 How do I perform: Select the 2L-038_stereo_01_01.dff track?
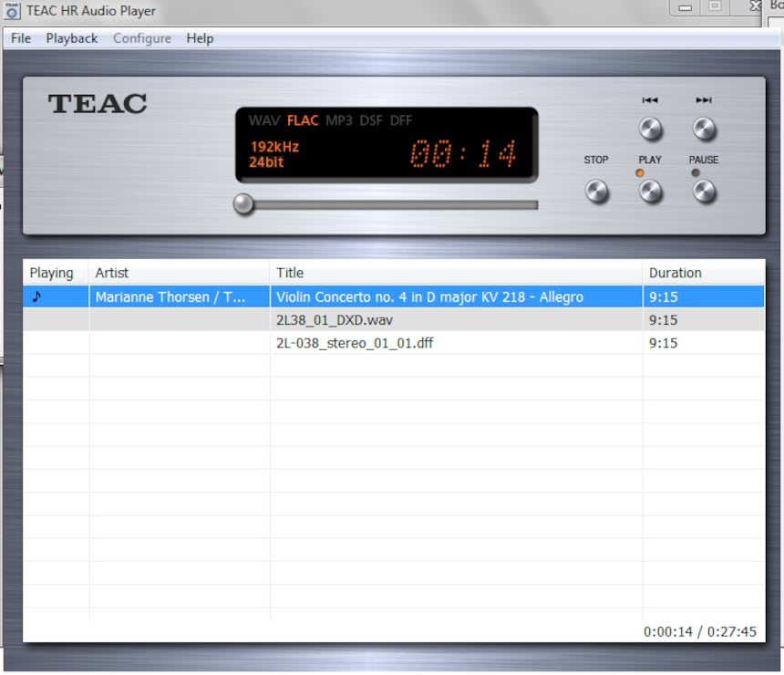(394, 343)
